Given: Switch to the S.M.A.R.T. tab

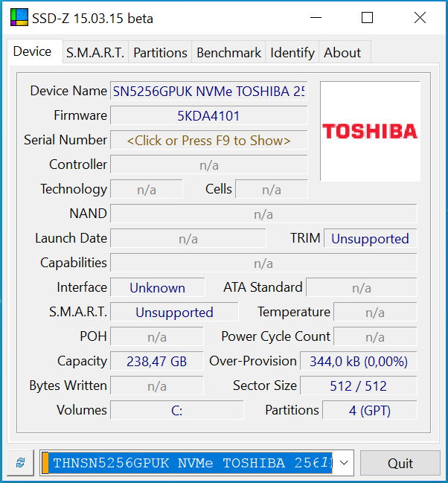Looking at the screenshot, I should 95,52.
